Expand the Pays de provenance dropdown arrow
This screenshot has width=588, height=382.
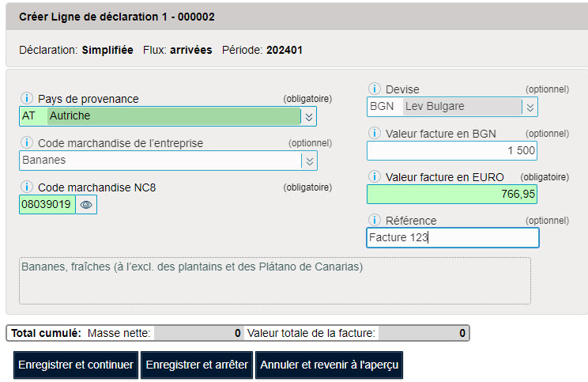point(309,117)
